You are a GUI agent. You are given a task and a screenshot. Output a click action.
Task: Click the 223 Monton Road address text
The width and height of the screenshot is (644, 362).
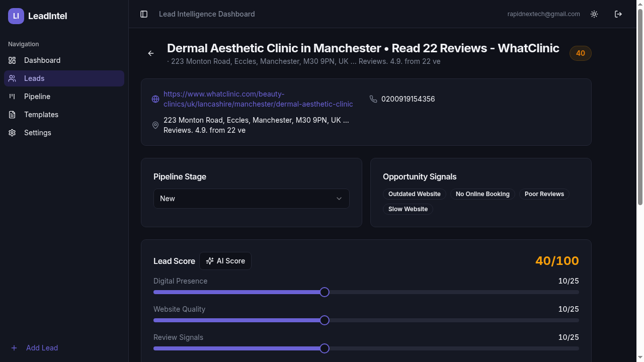(x=256, y=125)
